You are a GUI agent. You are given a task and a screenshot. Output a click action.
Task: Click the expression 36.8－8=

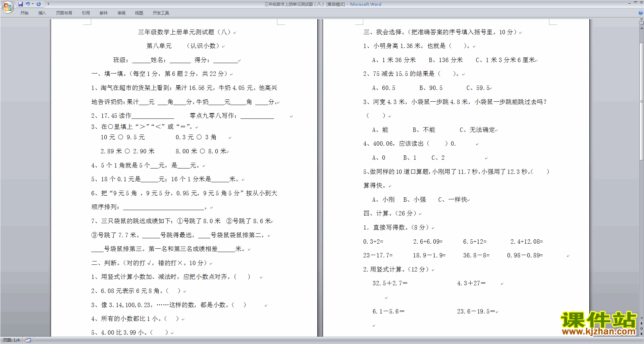coord(476,255)
